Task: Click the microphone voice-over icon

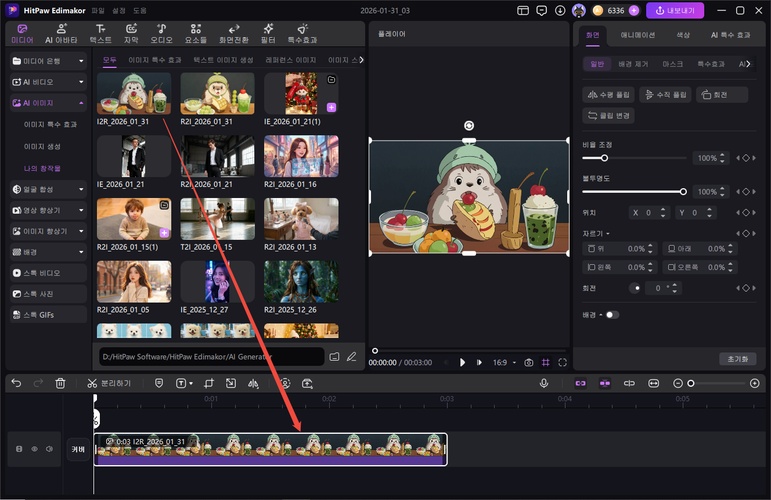Action: (x=544, y=383)
